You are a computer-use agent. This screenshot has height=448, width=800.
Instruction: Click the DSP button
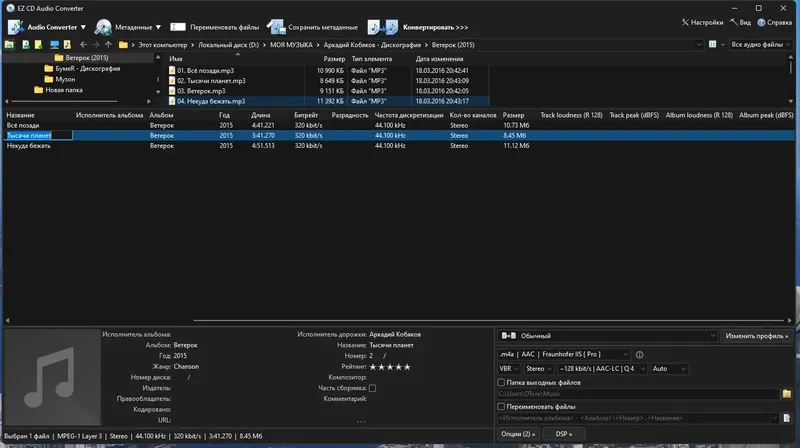click(563, 435)
